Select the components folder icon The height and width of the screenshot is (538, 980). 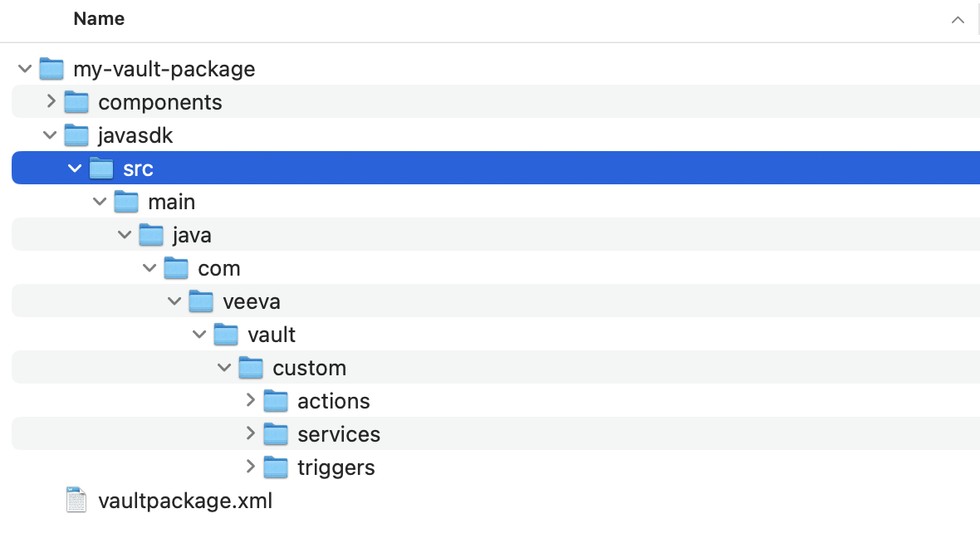pyautogui.click(x=76, y=101)
